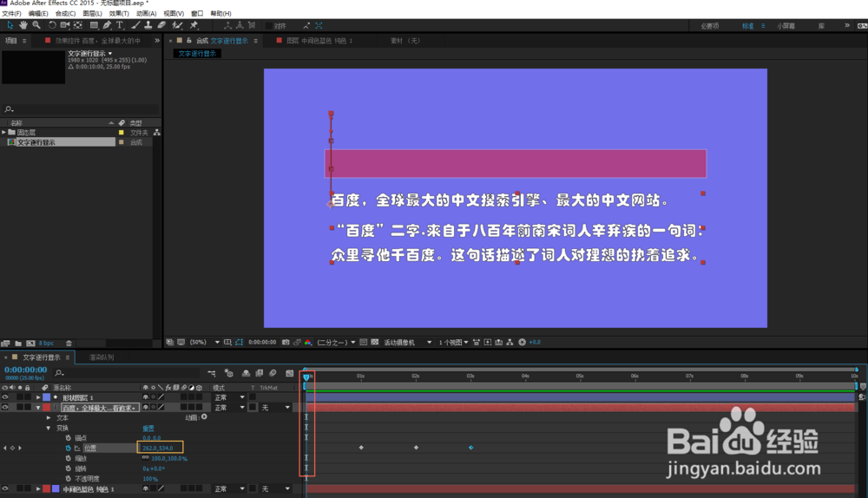Take a snapshot with camera icon

286,342
